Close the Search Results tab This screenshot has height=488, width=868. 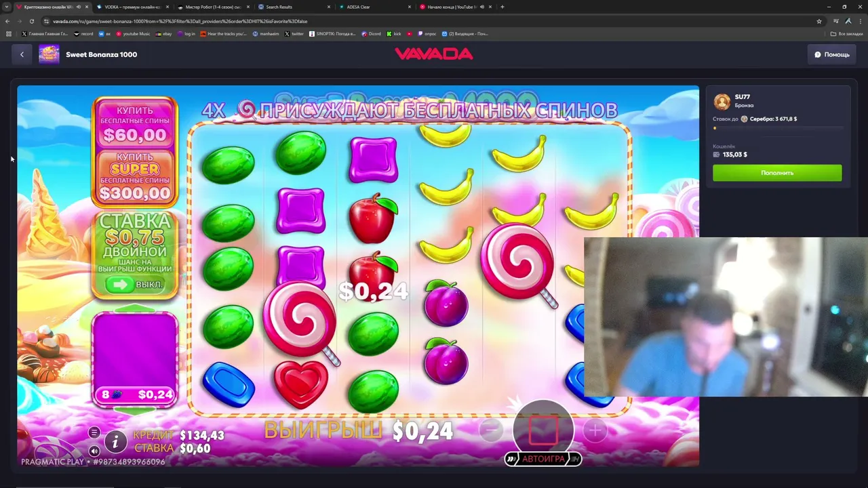point(329,7)
